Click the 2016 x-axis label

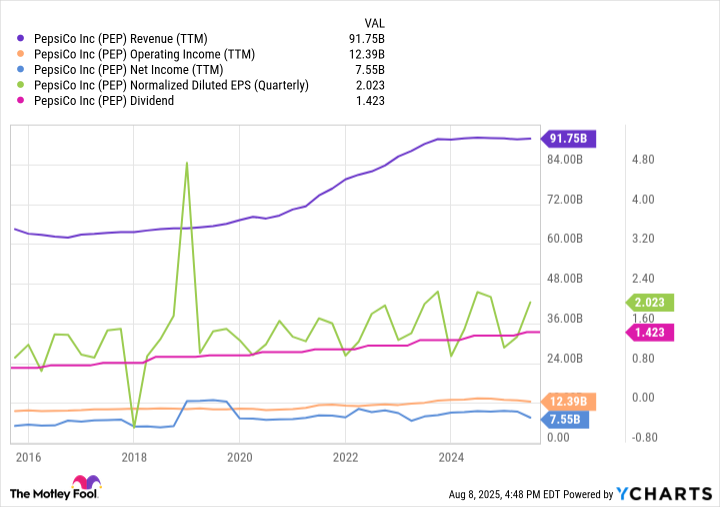coord(28,458)
